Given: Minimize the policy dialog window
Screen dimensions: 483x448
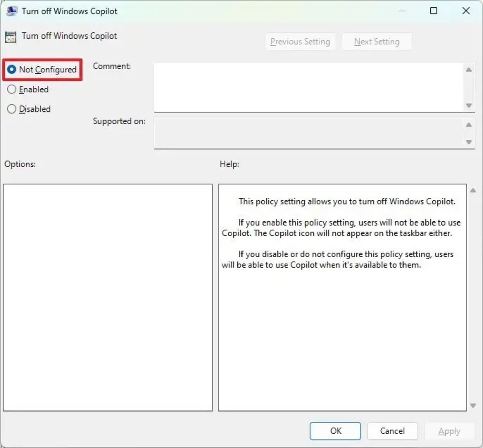Looking at the screenshot, I should [x=402, y=11].
